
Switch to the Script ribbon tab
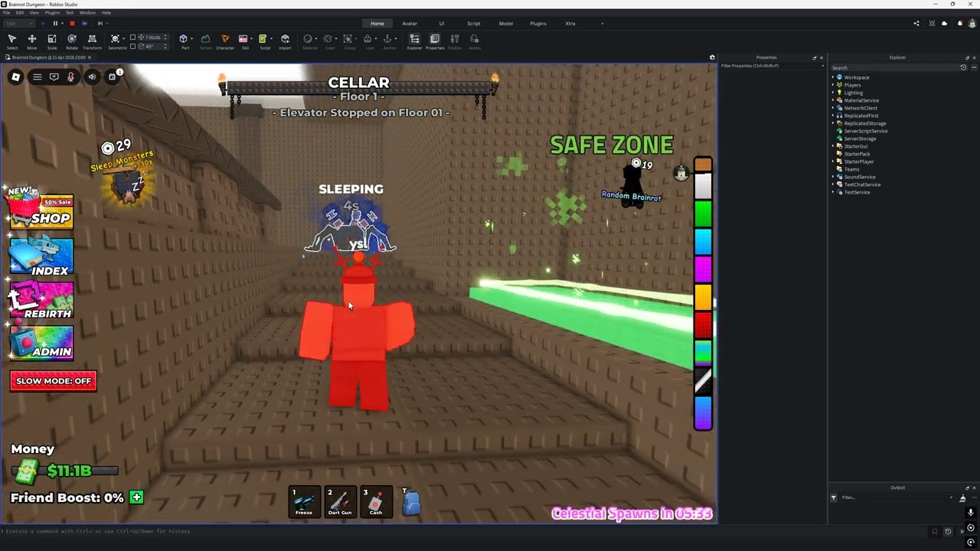coord(474,24)
